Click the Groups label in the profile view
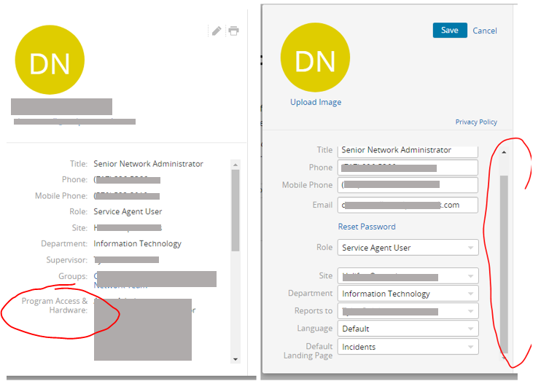 (73, 276)
